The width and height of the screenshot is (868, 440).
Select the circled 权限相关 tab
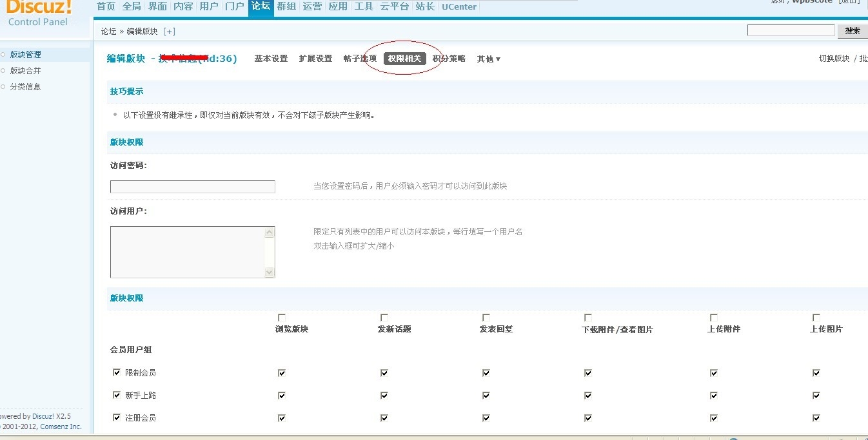(404, 58)
